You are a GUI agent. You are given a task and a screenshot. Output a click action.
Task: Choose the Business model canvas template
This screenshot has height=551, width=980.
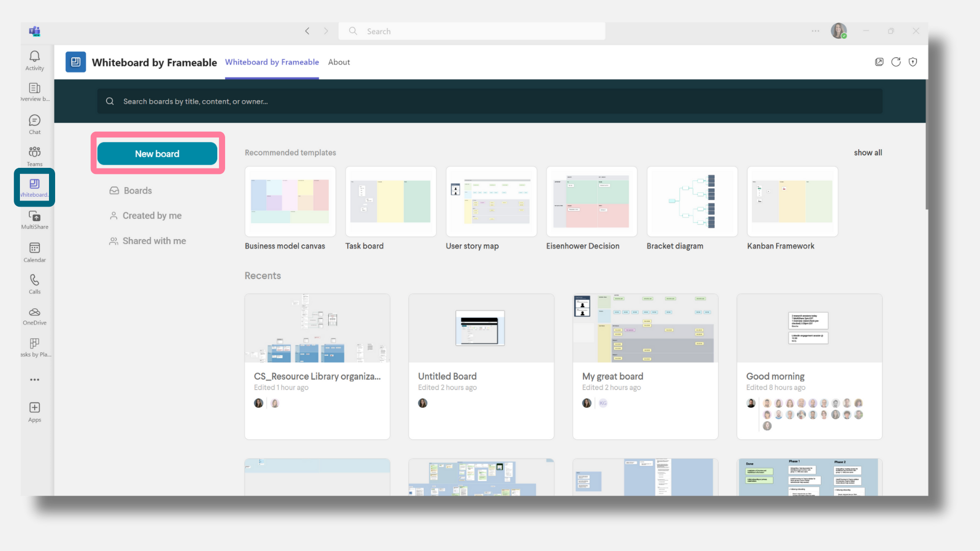(x=290, y=202)
